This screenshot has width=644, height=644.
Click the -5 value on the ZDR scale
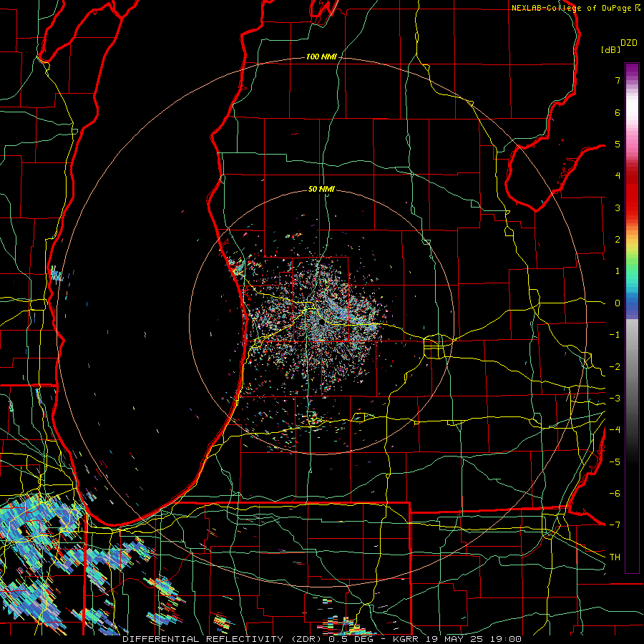pos(615,462)
